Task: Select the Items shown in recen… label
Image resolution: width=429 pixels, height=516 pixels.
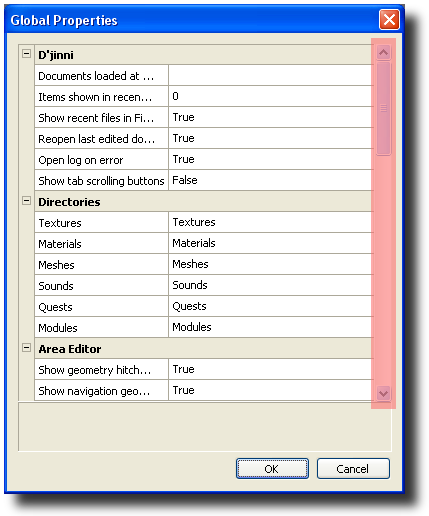Action: (101, 96)
